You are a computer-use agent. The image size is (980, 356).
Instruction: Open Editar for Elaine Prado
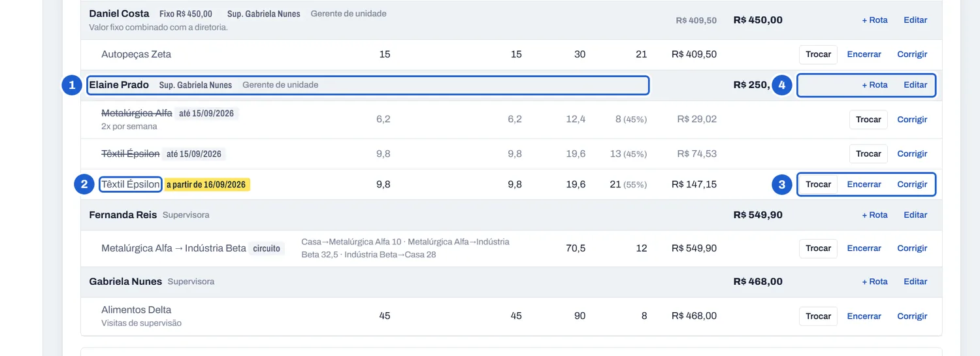point(915,85)
